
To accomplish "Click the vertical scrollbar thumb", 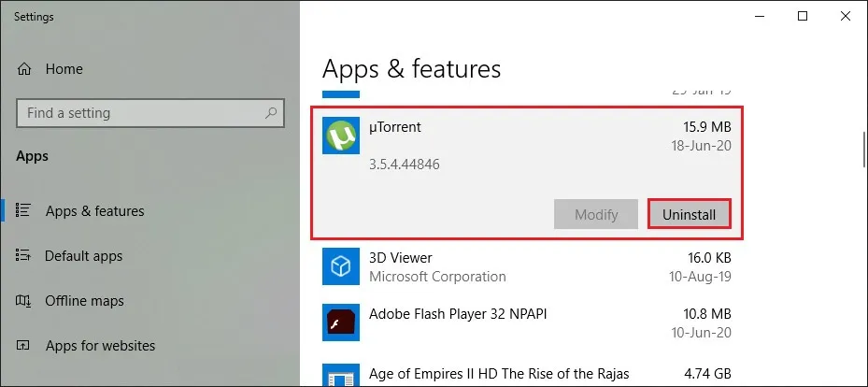I will click(864, 149).
